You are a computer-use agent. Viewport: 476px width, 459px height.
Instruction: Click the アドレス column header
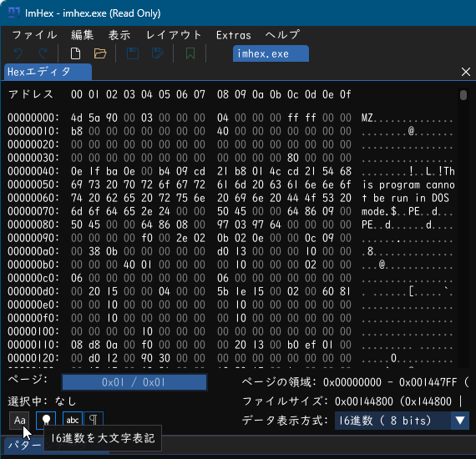[31, 94]
